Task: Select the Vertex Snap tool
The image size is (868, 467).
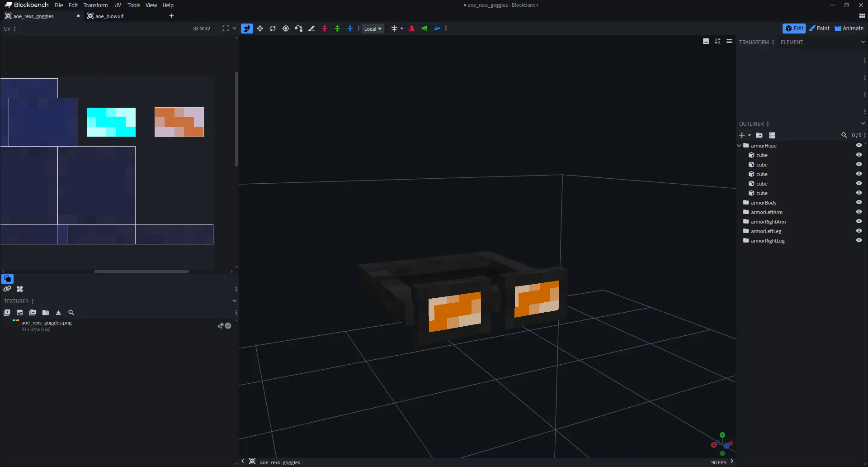Action: click(x=298, y=29)
